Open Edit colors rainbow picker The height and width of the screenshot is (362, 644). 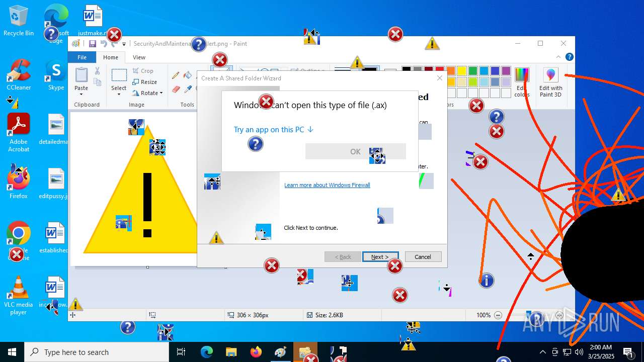point(522,82)
